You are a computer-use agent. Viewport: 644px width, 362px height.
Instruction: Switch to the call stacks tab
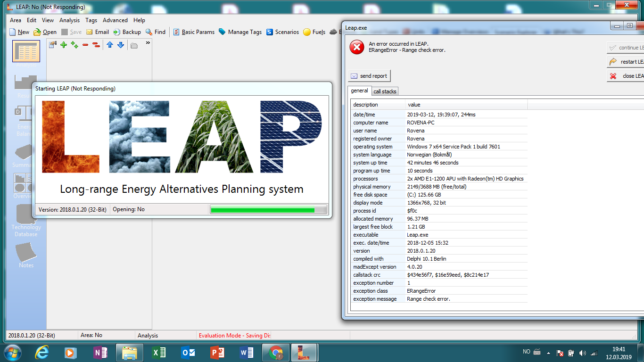[385, 91]
